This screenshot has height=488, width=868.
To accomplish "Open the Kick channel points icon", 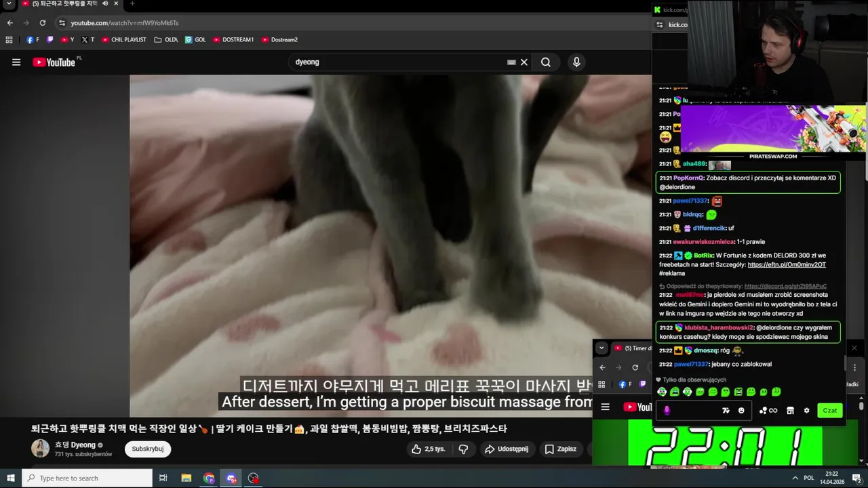I will point(768,411).
